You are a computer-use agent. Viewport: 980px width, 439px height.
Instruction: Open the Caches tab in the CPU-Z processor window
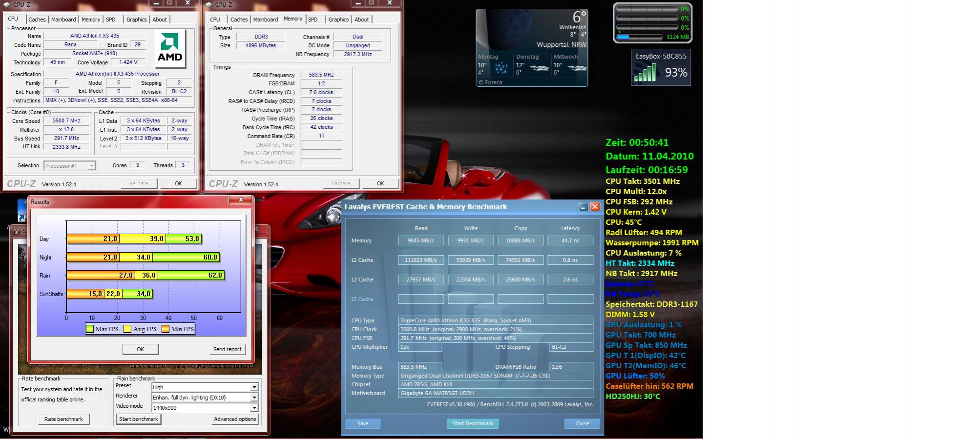pos(37,20)
